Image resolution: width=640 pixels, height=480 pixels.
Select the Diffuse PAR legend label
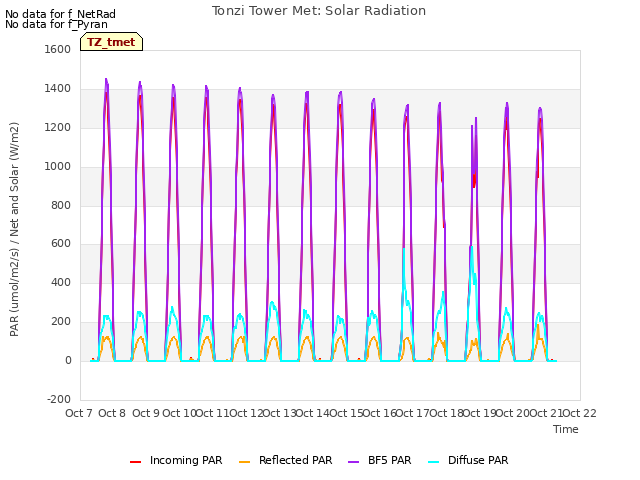pyautogui.click(x=478, y=460)
